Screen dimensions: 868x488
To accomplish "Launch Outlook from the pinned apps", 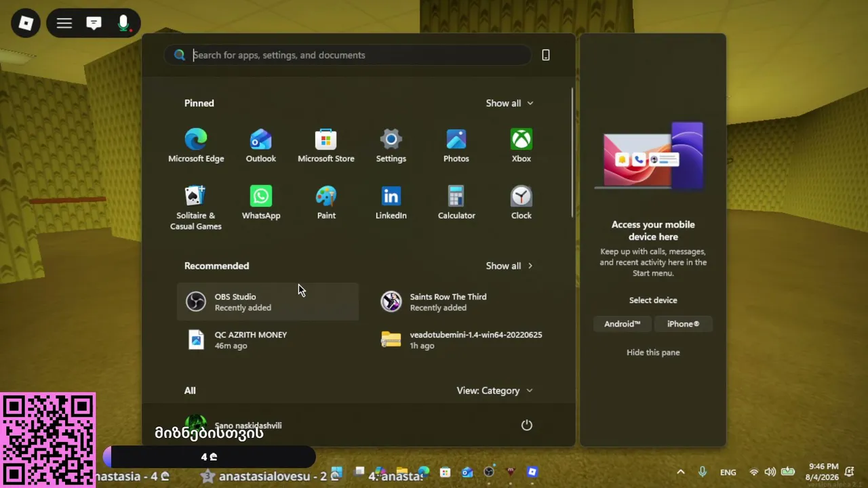I will [261, 146].
